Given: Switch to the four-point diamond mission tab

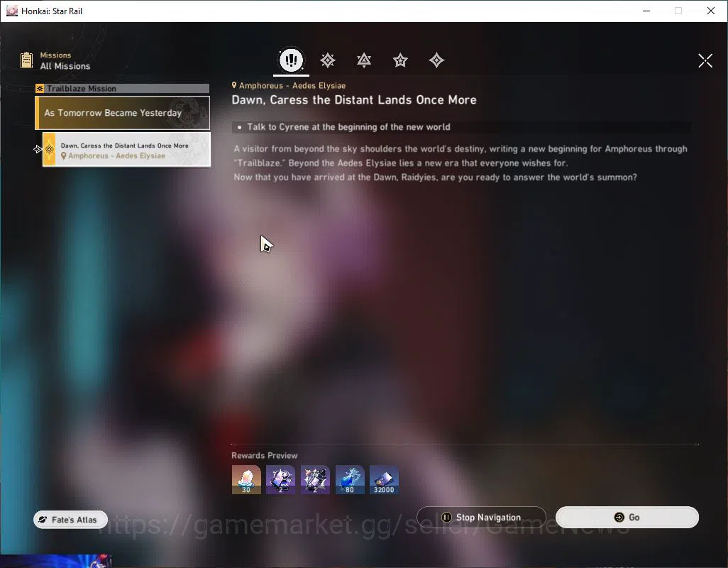Looking at the screenshot, I should [436, 60].
